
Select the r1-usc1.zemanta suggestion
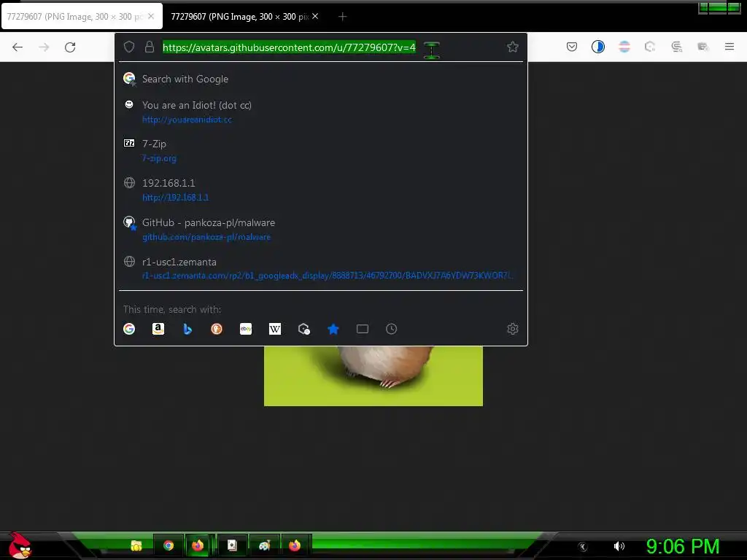coord(321,268)
